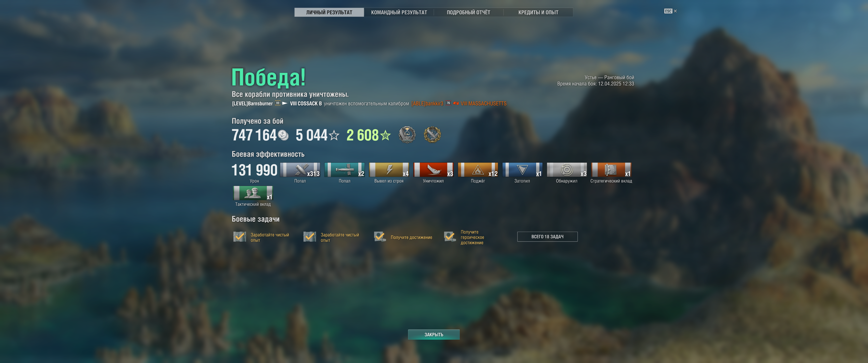868x363 pixels.
Task: Click the Тактический вклад ribbon
Action: pos(253,193)
